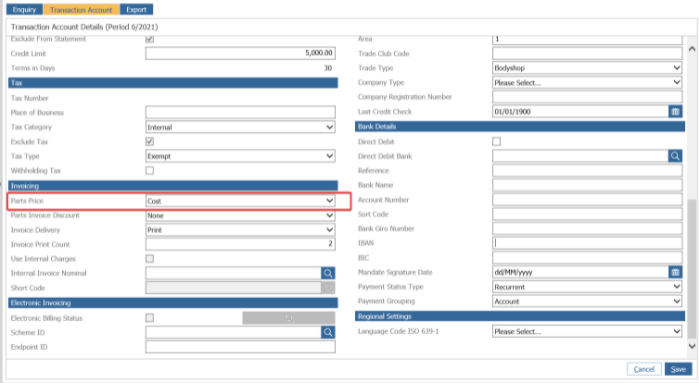
Task: Click the greyed Electronic Billing search button
Action: (x=289, y=318)
